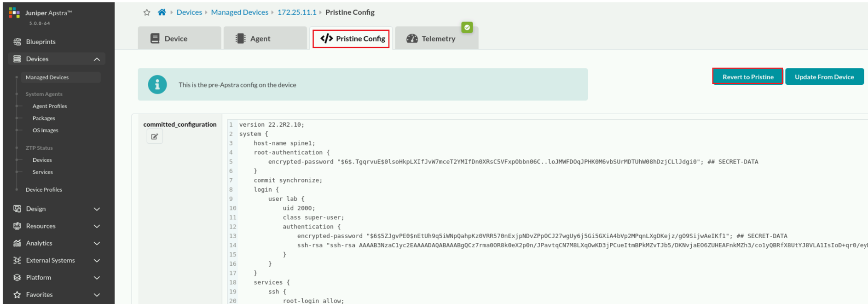
Task: Expand the Design menu chevron
Action: point(97,209)
